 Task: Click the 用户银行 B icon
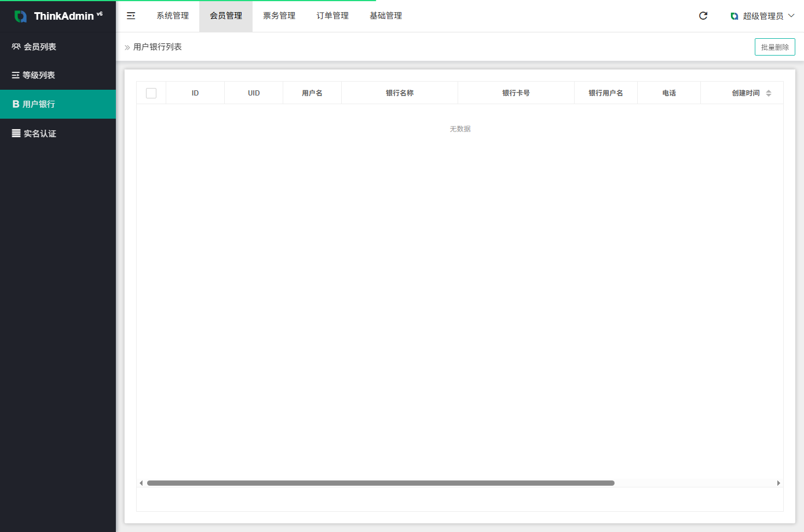16,104
